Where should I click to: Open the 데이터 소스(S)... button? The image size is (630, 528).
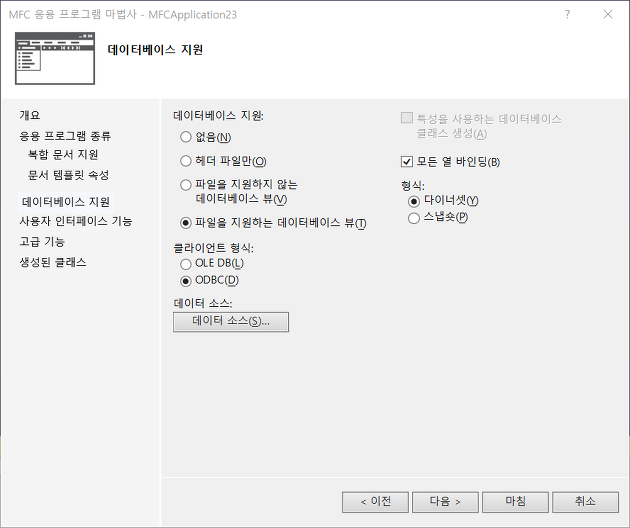click(x=231, y=322)
